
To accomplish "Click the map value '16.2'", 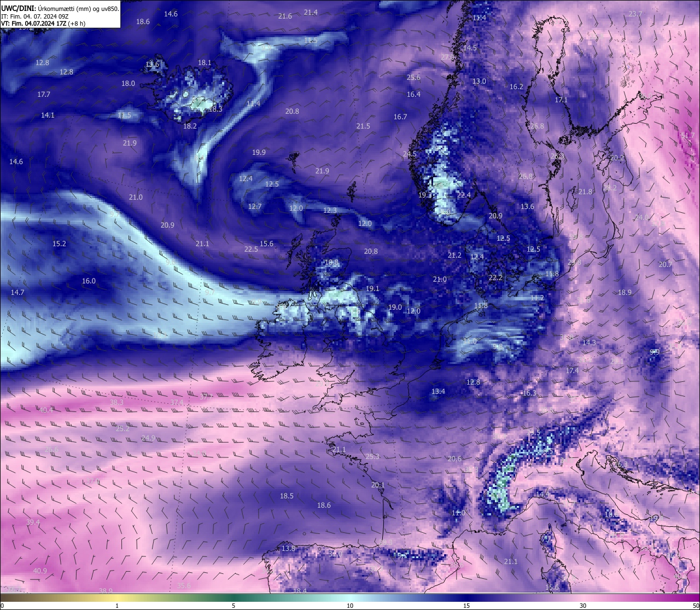I will point(516,86).
